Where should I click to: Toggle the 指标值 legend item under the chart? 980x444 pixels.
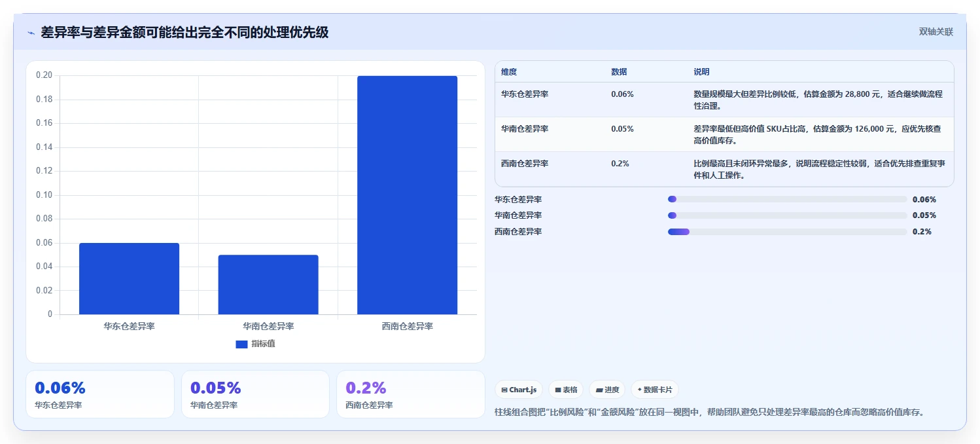point(255,344)
